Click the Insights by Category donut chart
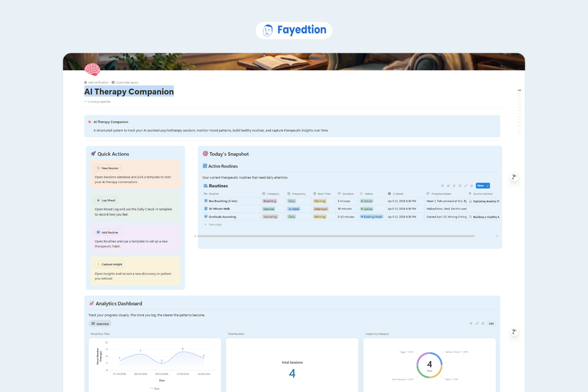This screenshot has height=392, width=588. click(x=429, y=365)
